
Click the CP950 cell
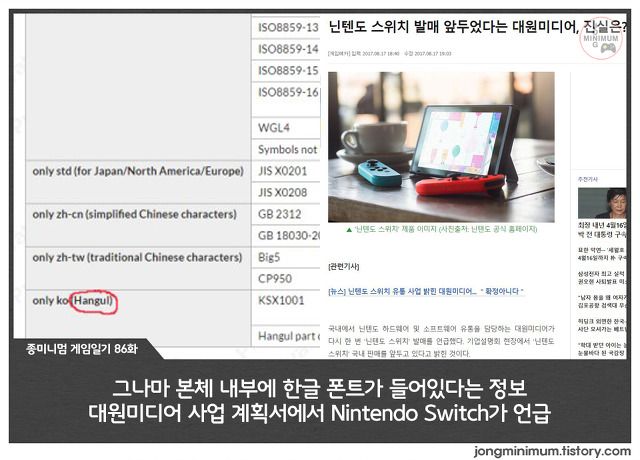click(286, 279)
